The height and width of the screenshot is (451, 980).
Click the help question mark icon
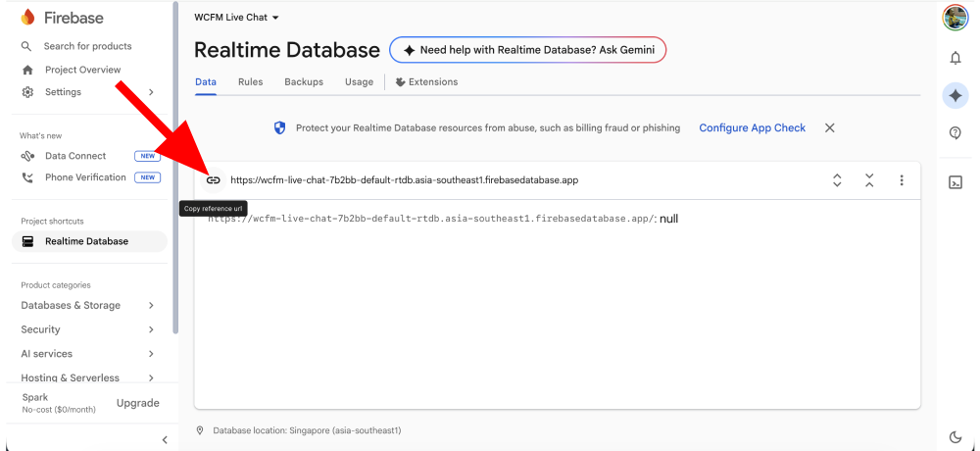click(955, 133)
